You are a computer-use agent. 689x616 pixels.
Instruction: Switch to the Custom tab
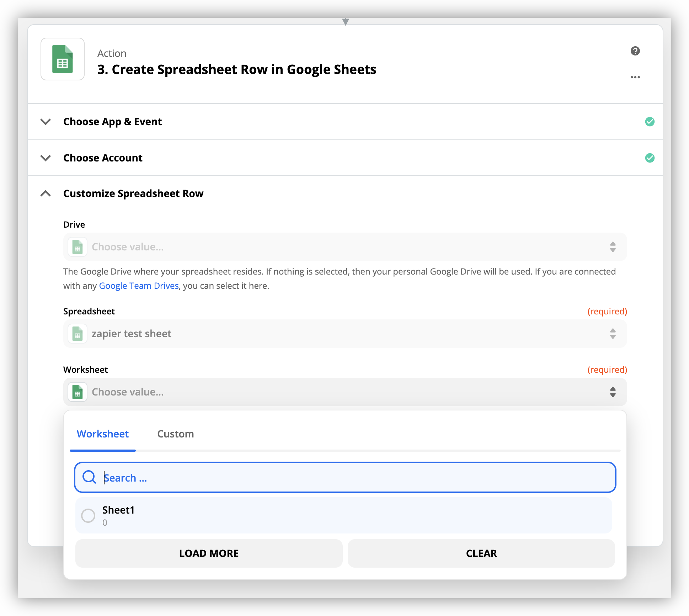(176, 434)
